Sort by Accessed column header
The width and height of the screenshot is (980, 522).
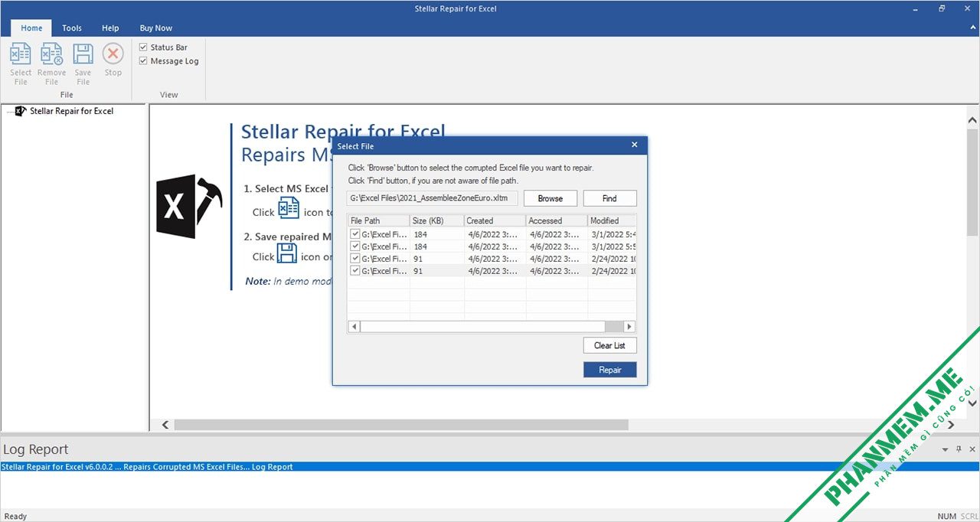click(x=557, y=220)
